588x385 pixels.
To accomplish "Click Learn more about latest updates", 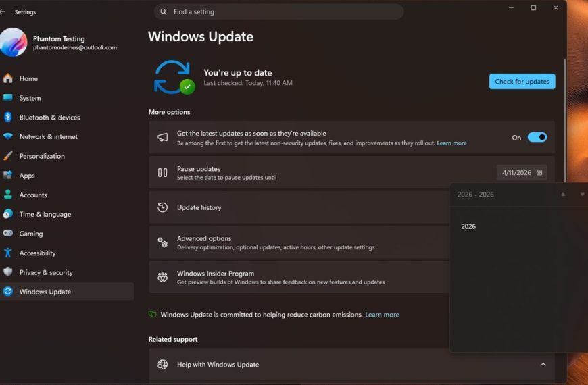I will (x=451, y=143).
